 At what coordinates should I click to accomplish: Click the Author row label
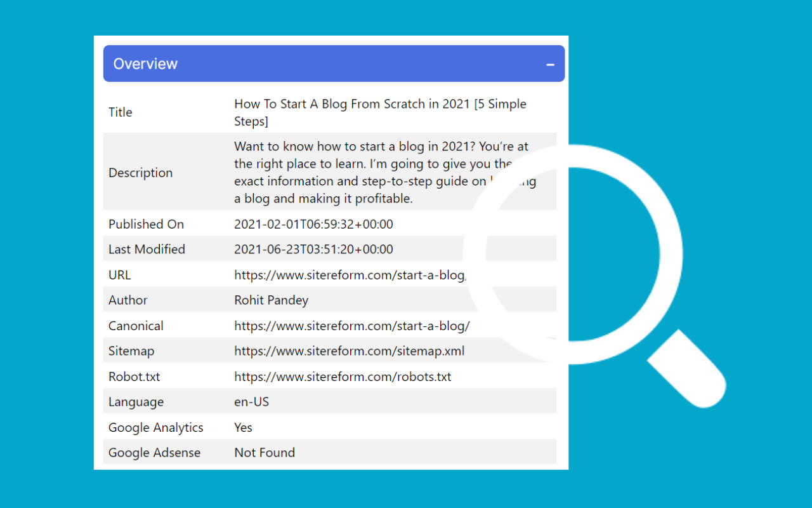point(128,300)
